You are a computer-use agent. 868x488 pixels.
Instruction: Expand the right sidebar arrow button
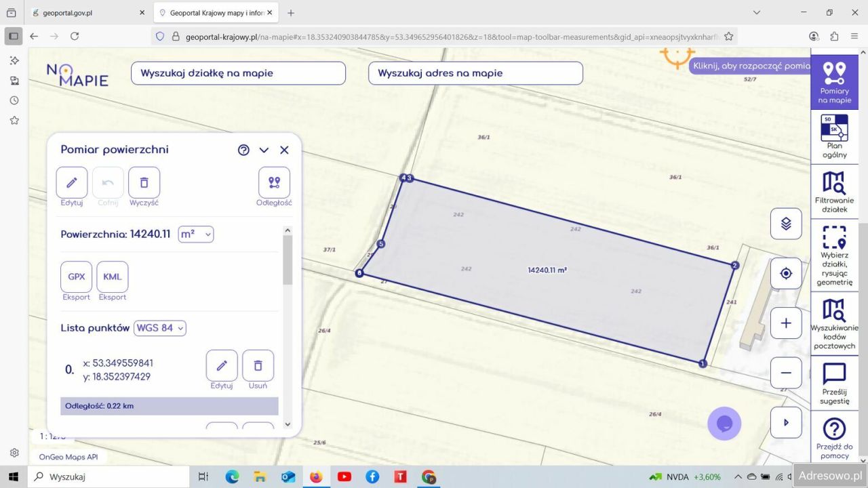coord(786,422)
